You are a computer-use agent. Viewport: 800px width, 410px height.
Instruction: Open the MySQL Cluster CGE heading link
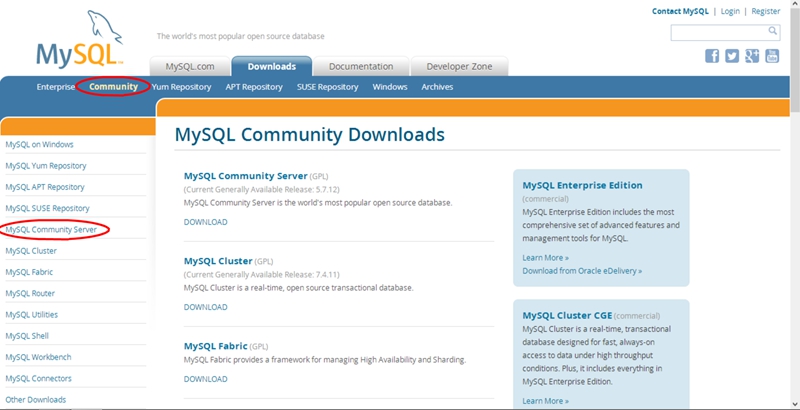(567, 316)
